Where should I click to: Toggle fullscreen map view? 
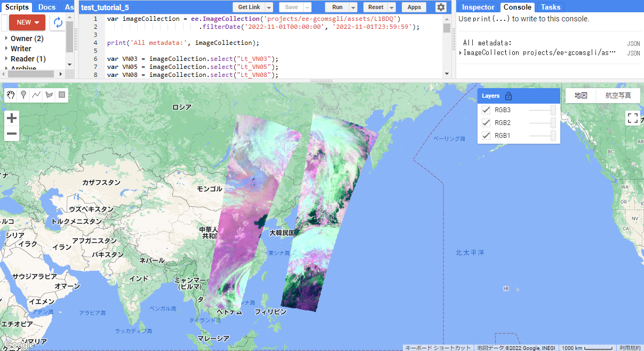tap(632, 118)
